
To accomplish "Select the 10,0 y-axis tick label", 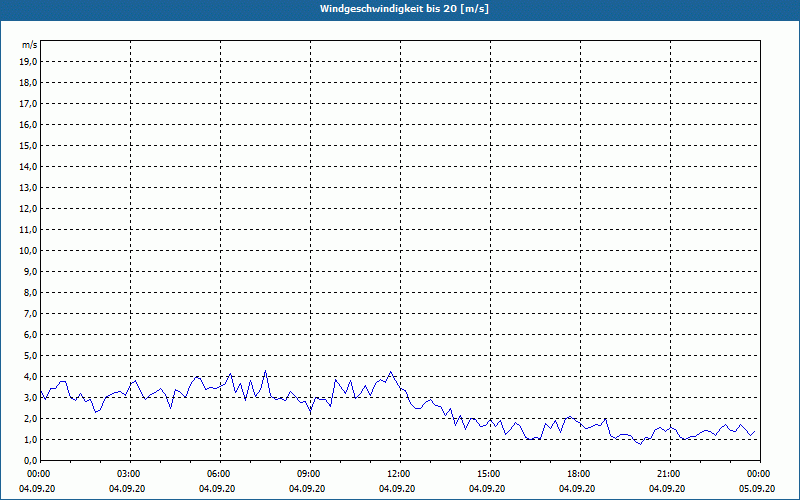I will tap(29, 250).
